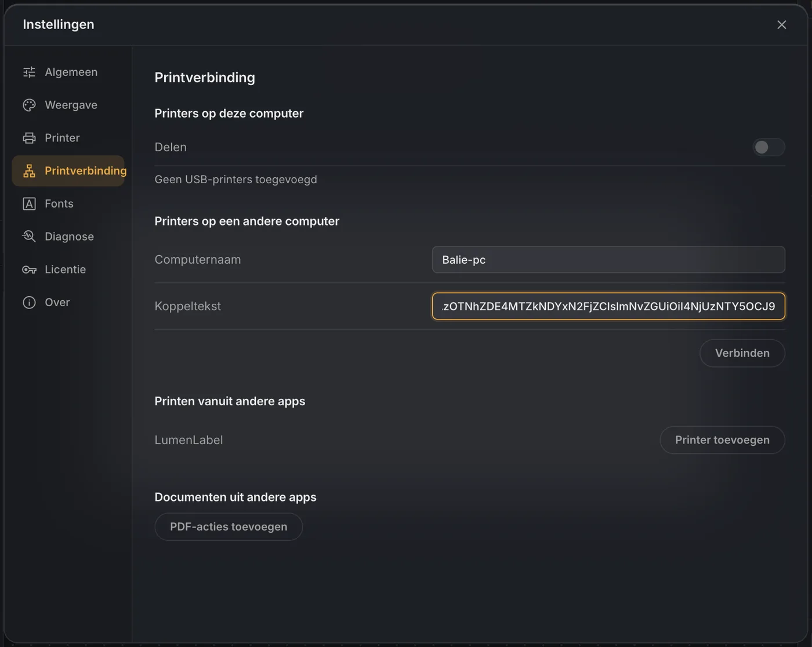This screenshot has width=812, height=647.
Task: Click the Fonts letter icon
Action: [29, 203]
